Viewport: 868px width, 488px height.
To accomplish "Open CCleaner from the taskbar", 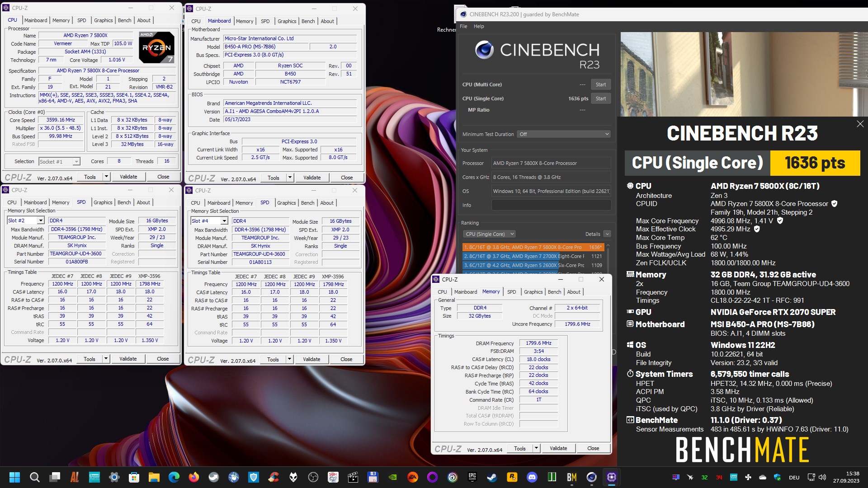I will pos(273,477).
